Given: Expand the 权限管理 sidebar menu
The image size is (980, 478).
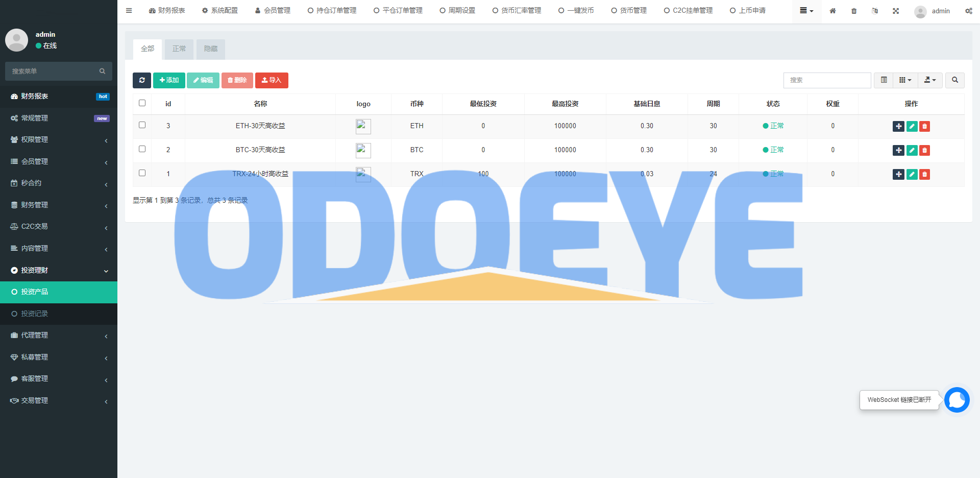Looking at the screenshot, I should [x=59, y=140].
